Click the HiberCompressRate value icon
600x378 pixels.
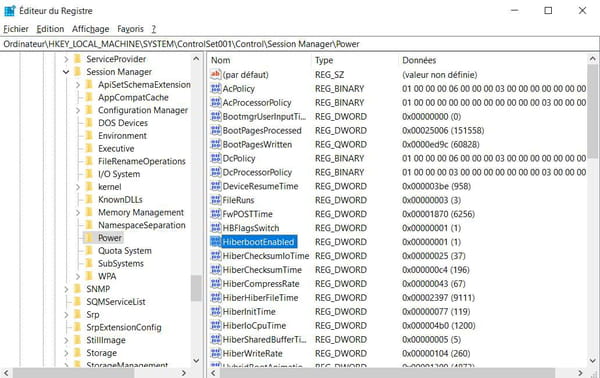pos(216,284)
